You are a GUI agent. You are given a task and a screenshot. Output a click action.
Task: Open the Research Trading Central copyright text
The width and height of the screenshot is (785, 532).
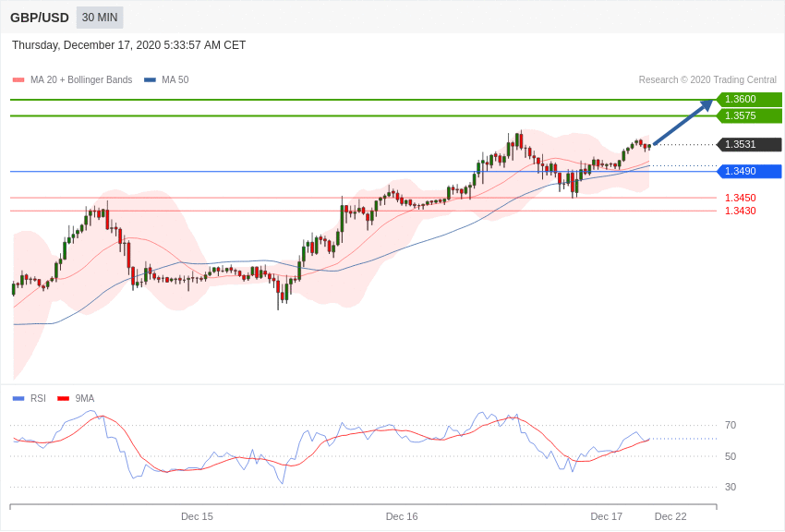pos(707,80)
